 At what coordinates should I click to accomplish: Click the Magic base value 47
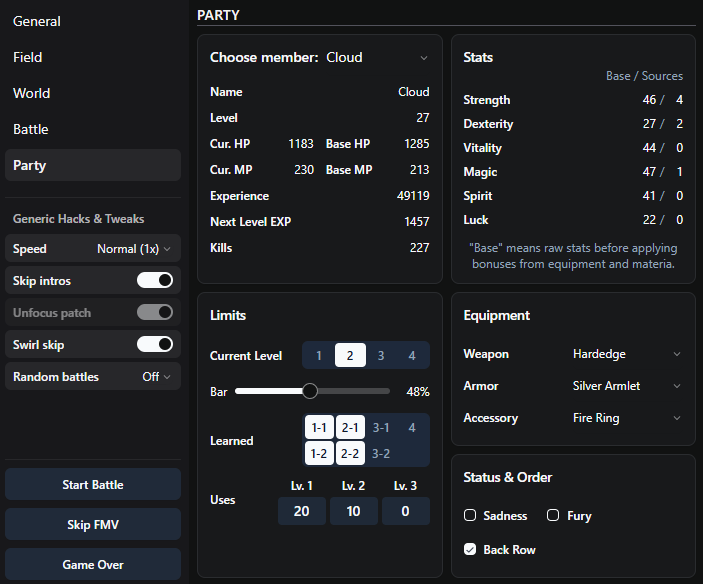tap(649, 172)
